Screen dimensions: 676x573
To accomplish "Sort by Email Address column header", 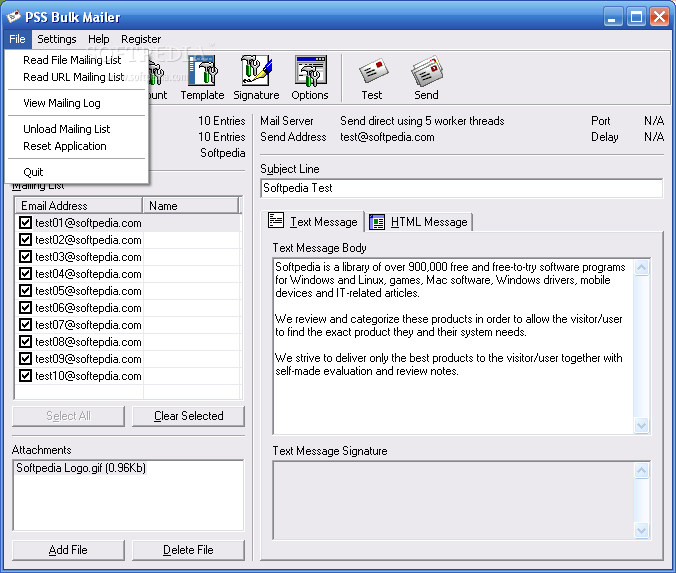I will click(78, 206).
